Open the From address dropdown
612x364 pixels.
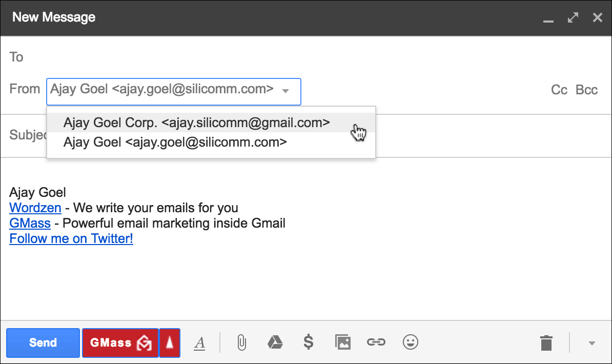(285, 91)
